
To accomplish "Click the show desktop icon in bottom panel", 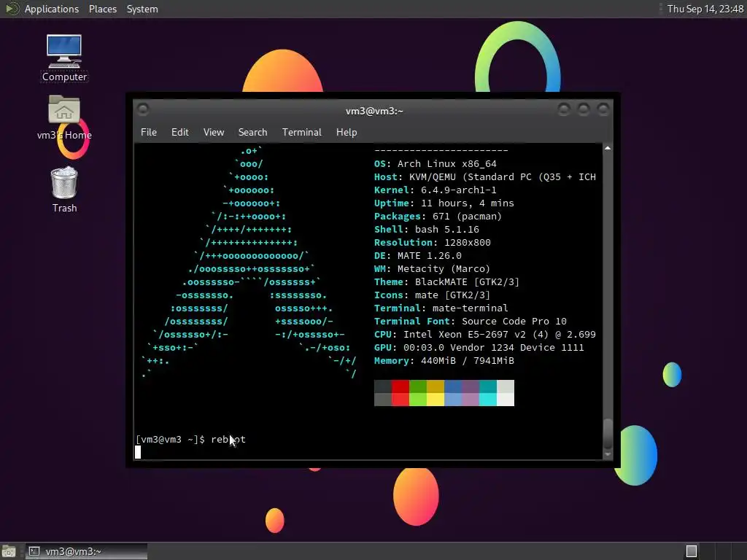I will tap(9, 551).
